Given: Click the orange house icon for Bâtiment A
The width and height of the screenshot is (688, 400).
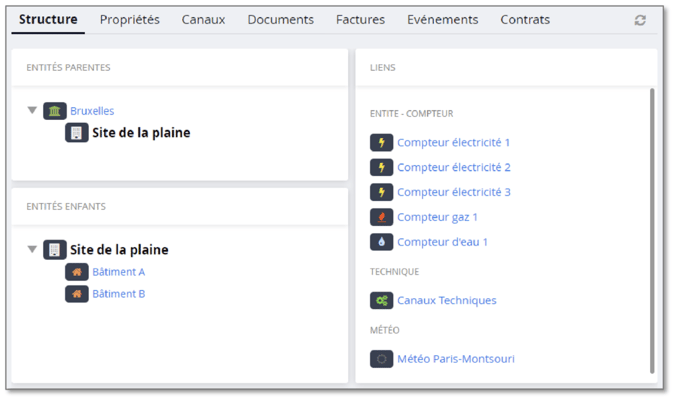Looking at the screenshot, I should click(x=77, y=272).
